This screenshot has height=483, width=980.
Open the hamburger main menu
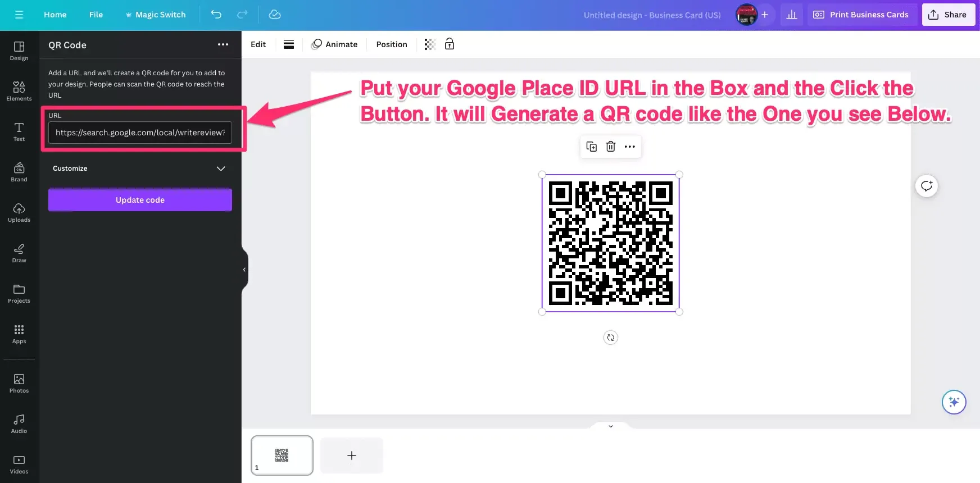tap(19, 15)
